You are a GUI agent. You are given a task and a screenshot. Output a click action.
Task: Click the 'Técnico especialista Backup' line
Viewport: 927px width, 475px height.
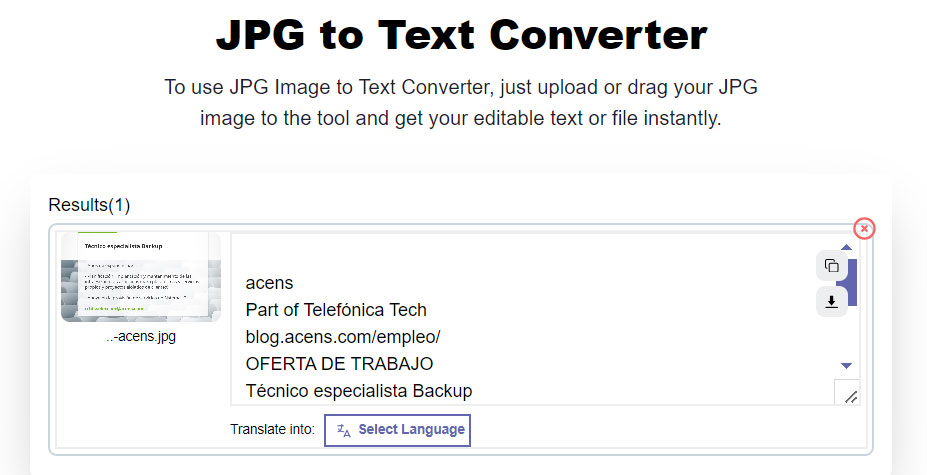coord(359,391)
